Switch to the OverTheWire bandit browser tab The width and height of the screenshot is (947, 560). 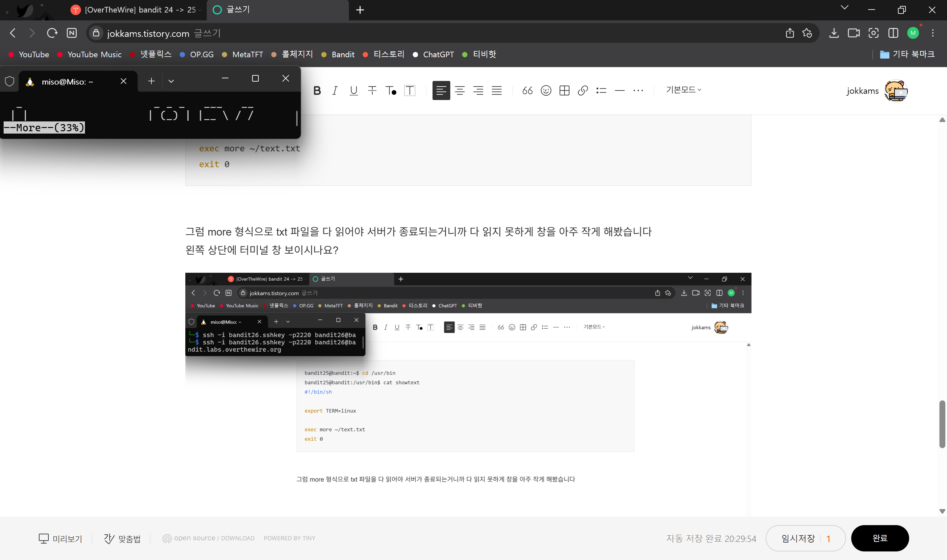(136, 10)
